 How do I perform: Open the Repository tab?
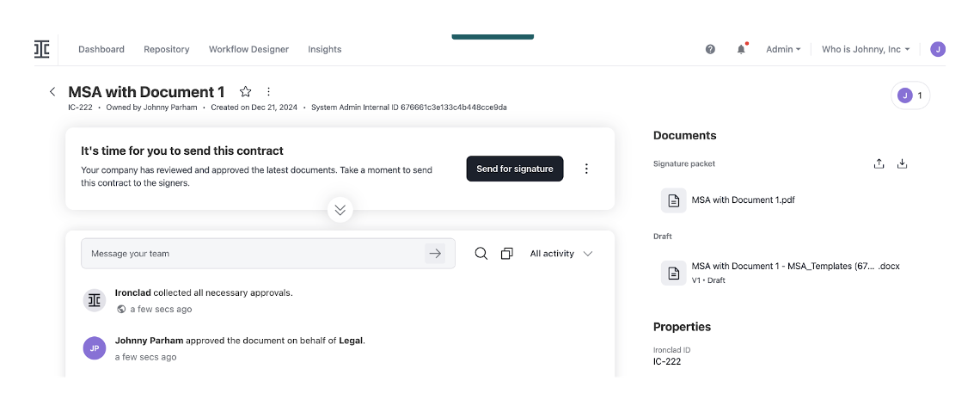(166, 49)
